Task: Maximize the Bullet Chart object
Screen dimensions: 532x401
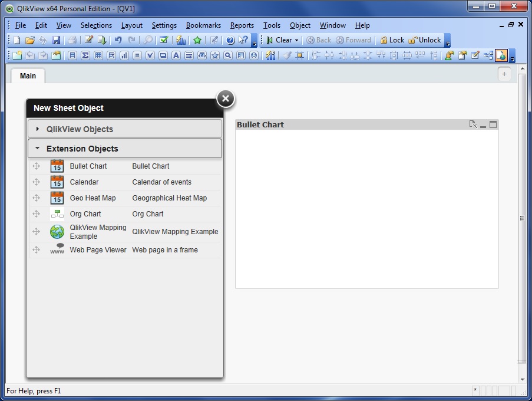Action: pyautogui.click(x=493, y=124)
